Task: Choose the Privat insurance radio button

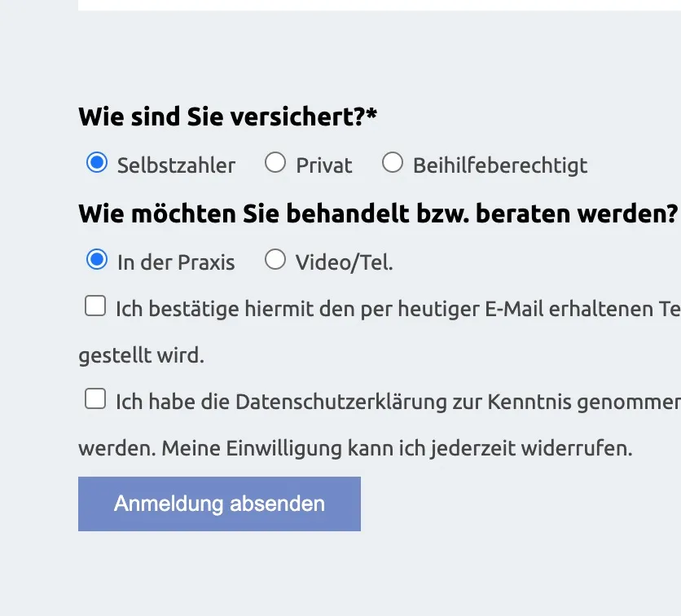Action: [x=275, y=162]
